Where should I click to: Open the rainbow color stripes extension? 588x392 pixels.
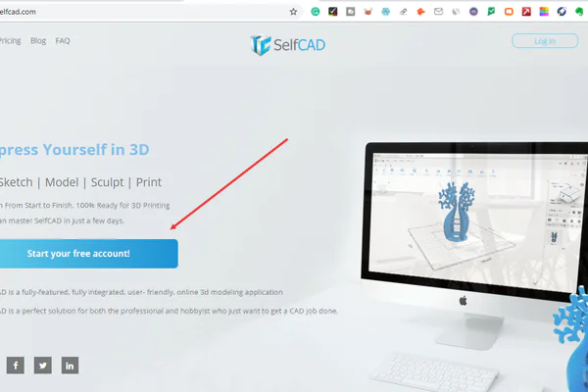point(544,12)
